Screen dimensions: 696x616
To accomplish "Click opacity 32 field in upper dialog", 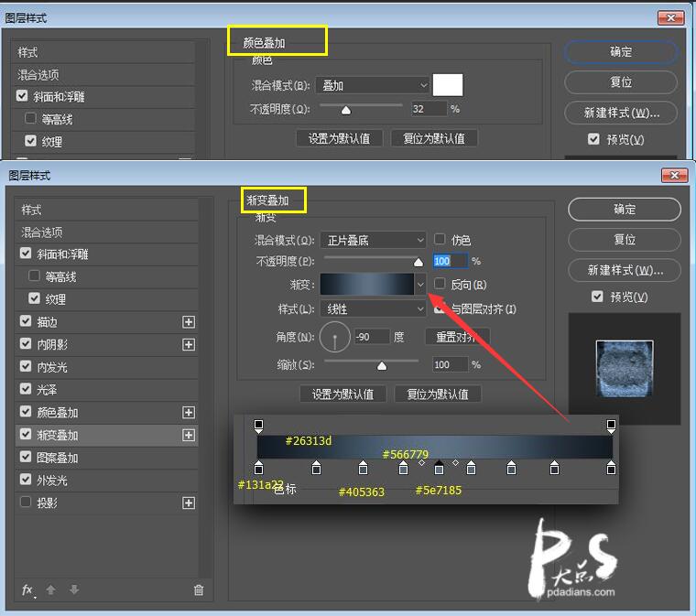I will pyautogui.click(x=429, y=109).
